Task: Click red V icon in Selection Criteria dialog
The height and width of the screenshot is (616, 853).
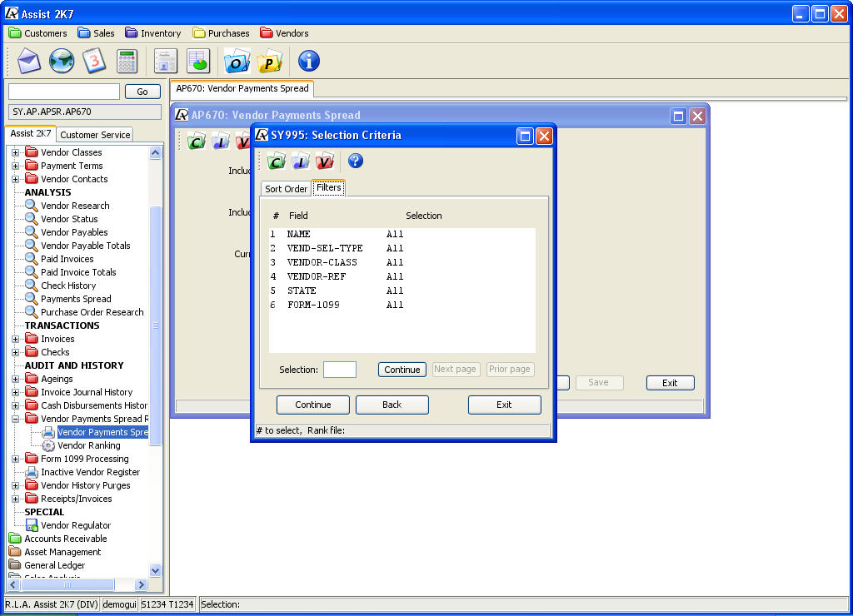Action: [x=324, y=161]
